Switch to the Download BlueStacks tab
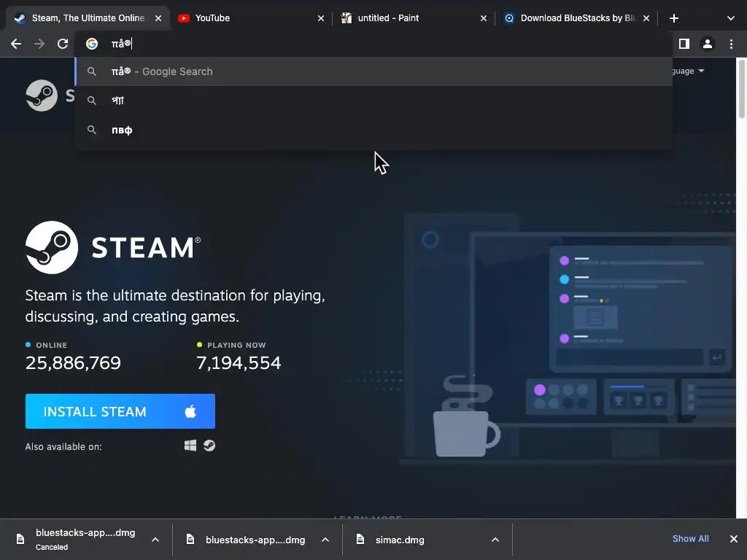747x560 pixels. point(576,18)
